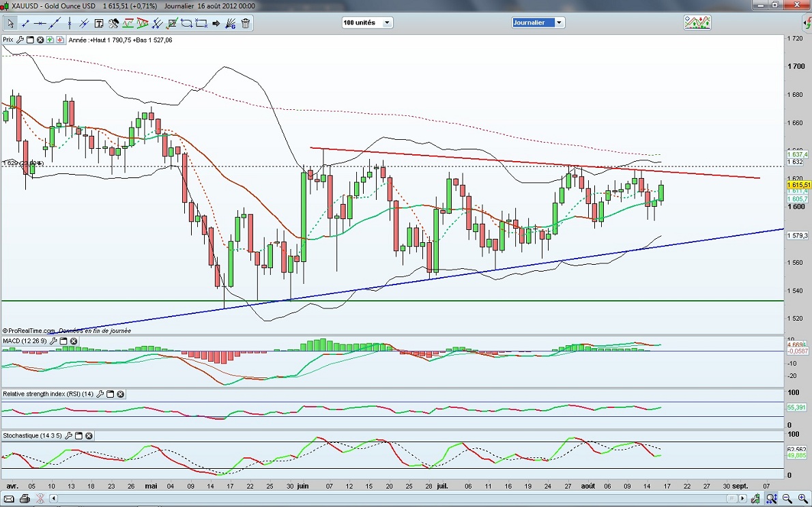Maximize the RSI indicator panel

(111, 394)
